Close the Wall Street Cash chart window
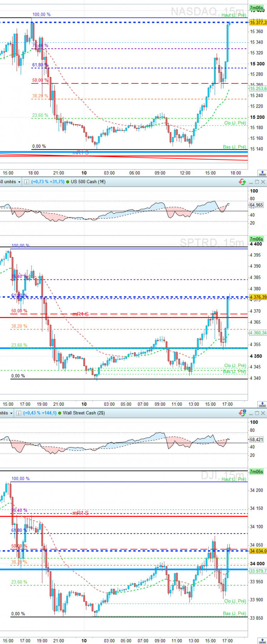The width and height of the screenshot is (267, 644). (263, 413)
